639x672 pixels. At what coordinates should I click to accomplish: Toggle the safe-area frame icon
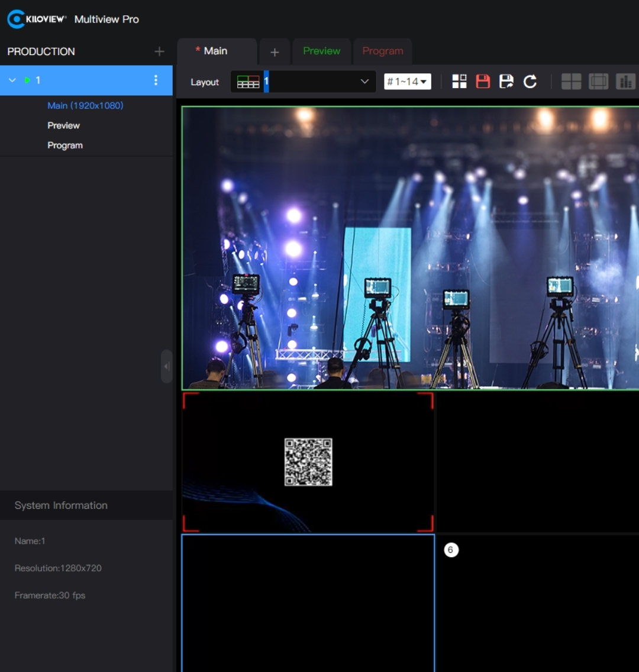[598, 82]
